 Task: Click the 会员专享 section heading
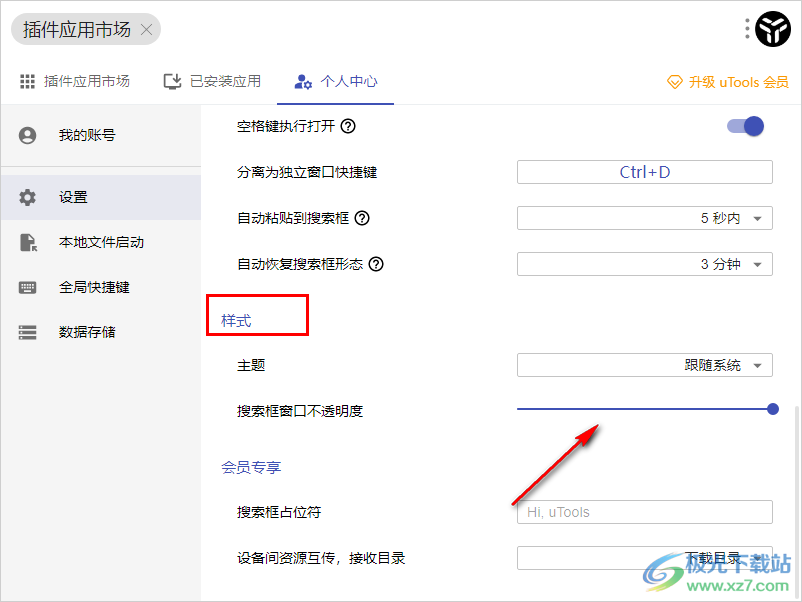pyautogui.click(x=251, y=467)
